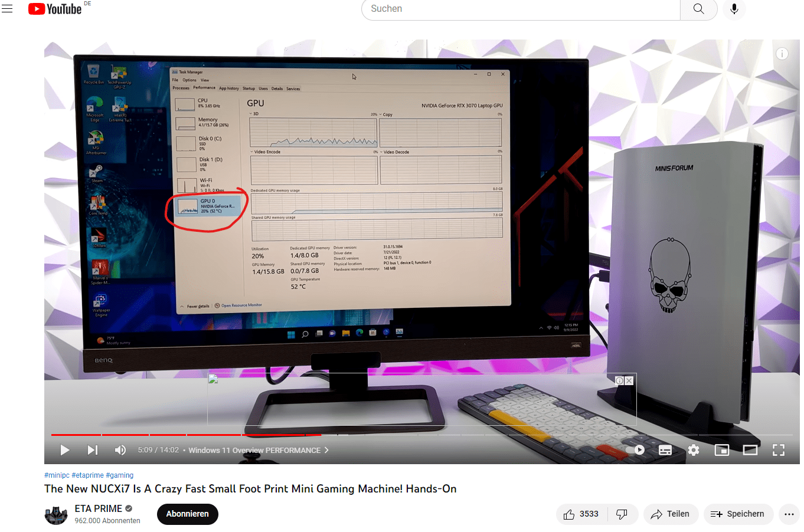Share the video via Teilen

tap(671, 514)
